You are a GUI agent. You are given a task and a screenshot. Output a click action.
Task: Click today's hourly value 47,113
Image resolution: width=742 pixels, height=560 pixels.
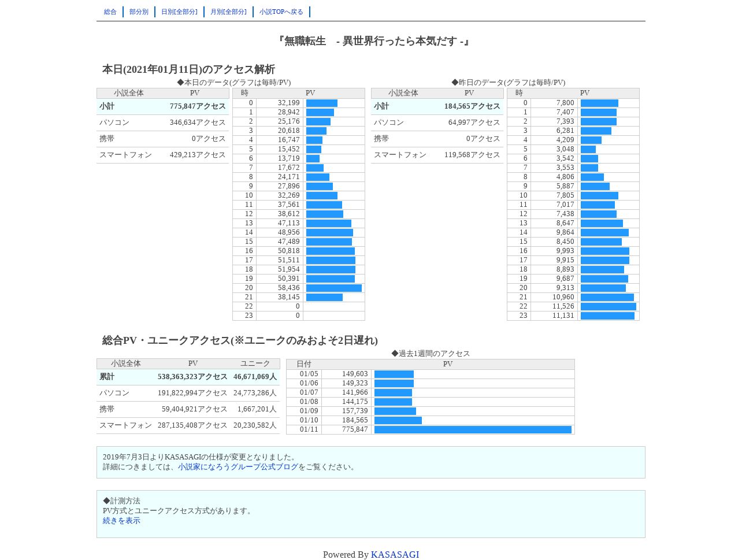(x=288, y=223)
